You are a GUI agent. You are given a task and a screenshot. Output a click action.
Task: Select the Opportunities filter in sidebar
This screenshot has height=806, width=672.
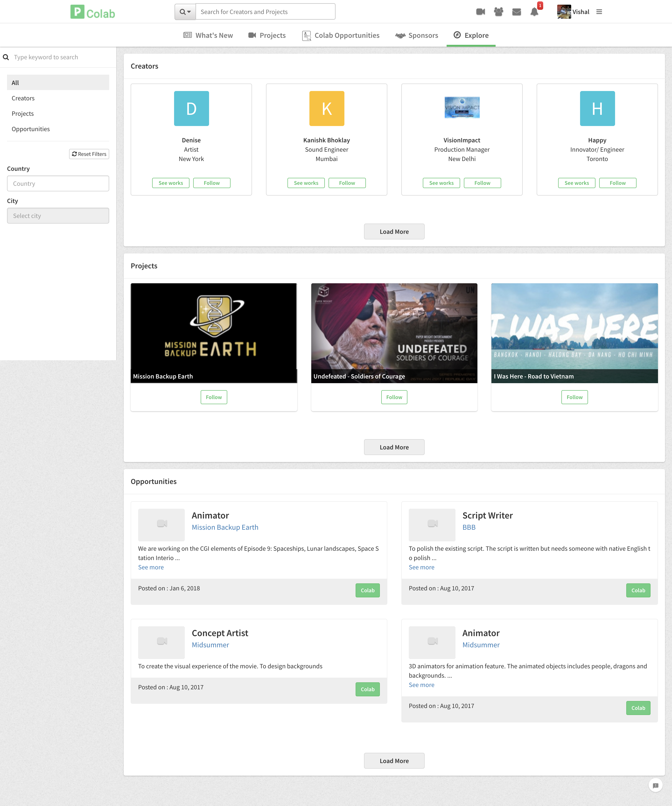click(x=31, y=129)
